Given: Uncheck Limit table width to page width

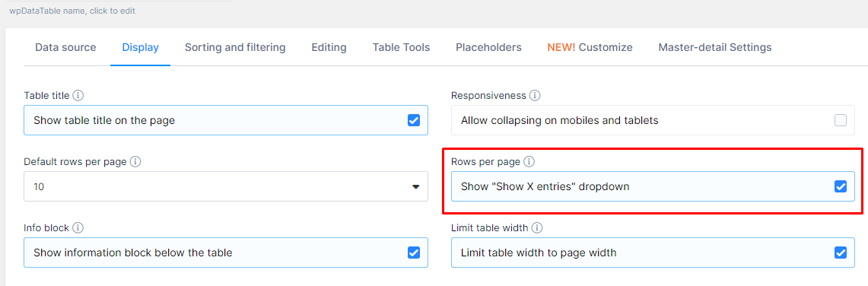Looking at the screenshot, I should point(841,253).
